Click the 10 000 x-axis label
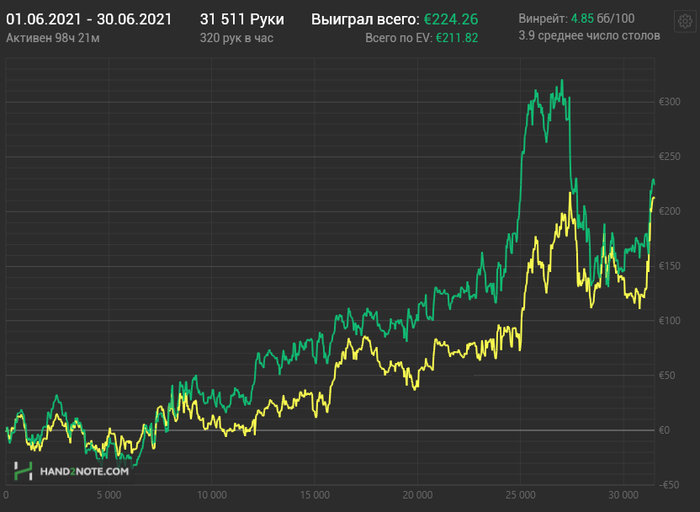This screenshot has height=512, width=700. coord(212,495)
